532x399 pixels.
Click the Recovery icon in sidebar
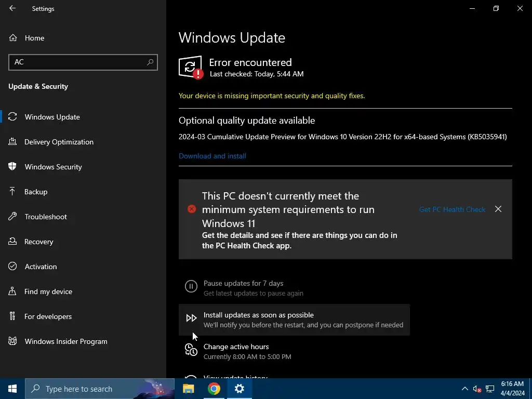point(12,241)
